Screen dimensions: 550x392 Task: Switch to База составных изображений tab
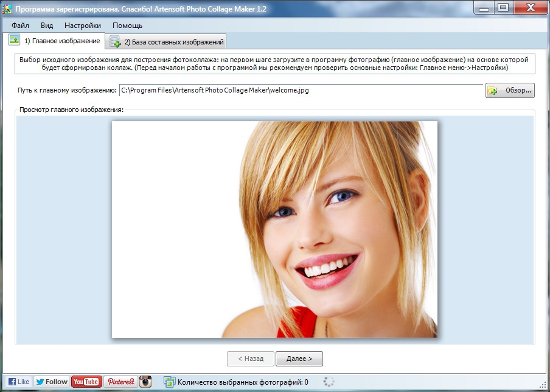(x=166, y=42)
